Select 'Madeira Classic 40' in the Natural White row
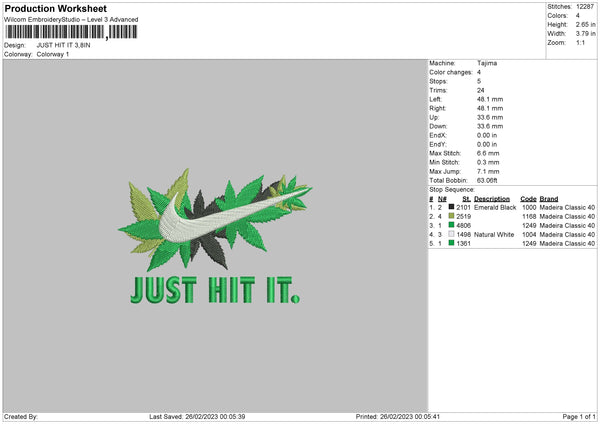Image resolution: width=600 pixels, height=424 pixels. (567, 235)
